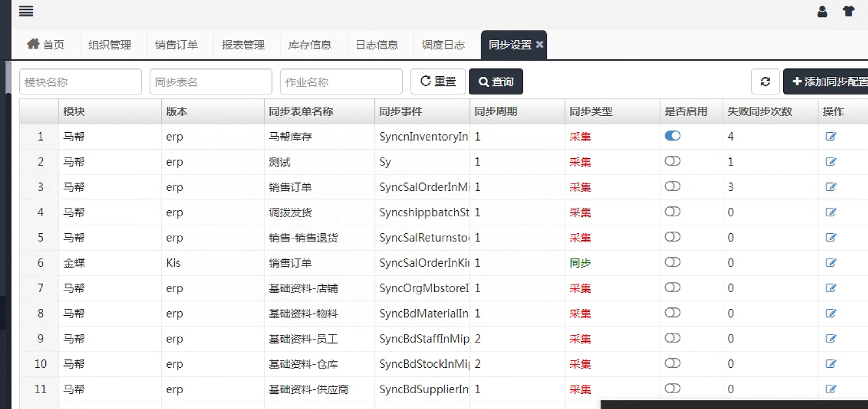Close the 同步设置 tab
The image size is (868, 409).
tap(539, 44)
